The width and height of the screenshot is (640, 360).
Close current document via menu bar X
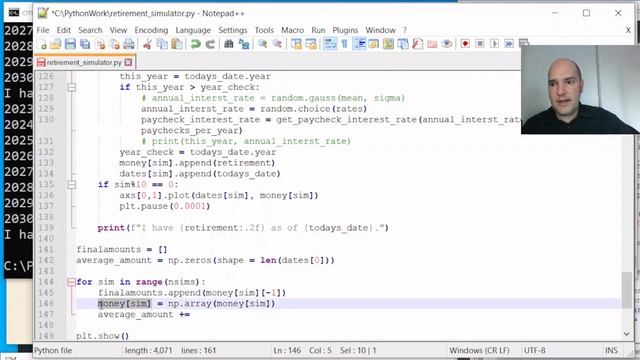point(628,30)
